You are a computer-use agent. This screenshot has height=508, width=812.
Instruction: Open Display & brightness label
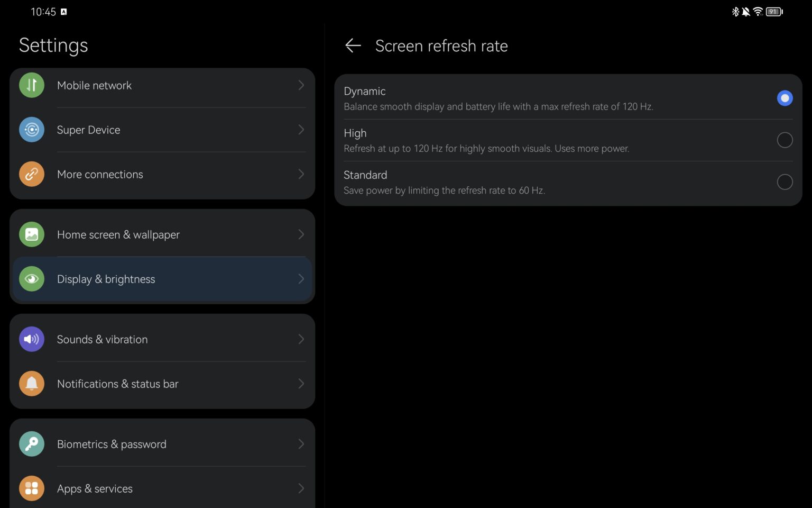[x=106, y=279]
